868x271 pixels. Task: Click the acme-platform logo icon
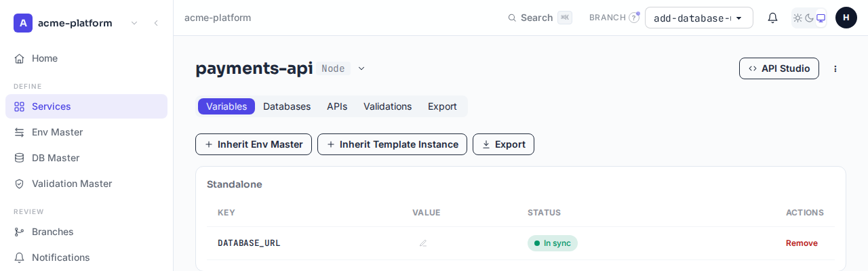(x=23, y=23)
